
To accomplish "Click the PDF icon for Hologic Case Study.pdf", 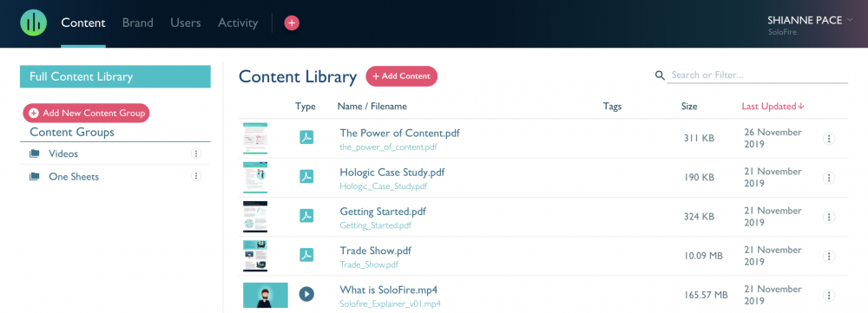I will tap(306, 176).
